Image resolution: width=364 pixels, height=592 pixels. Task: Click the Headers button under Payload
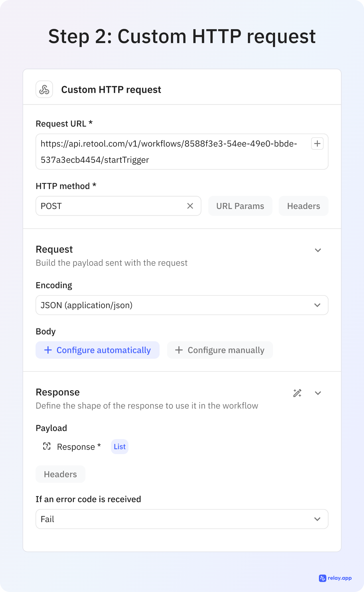pyautogui.click(x=60, y=474)
